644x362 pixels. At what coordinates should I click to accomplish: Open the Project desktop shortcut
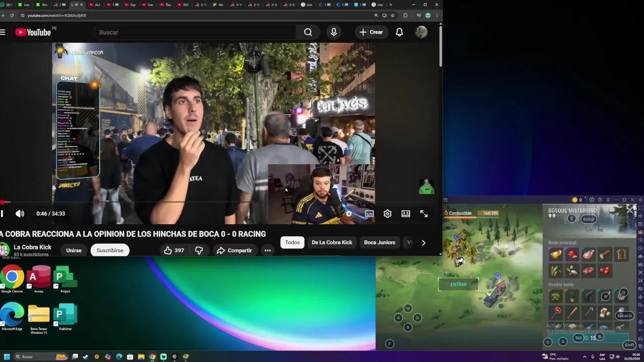tap(65, 280)
